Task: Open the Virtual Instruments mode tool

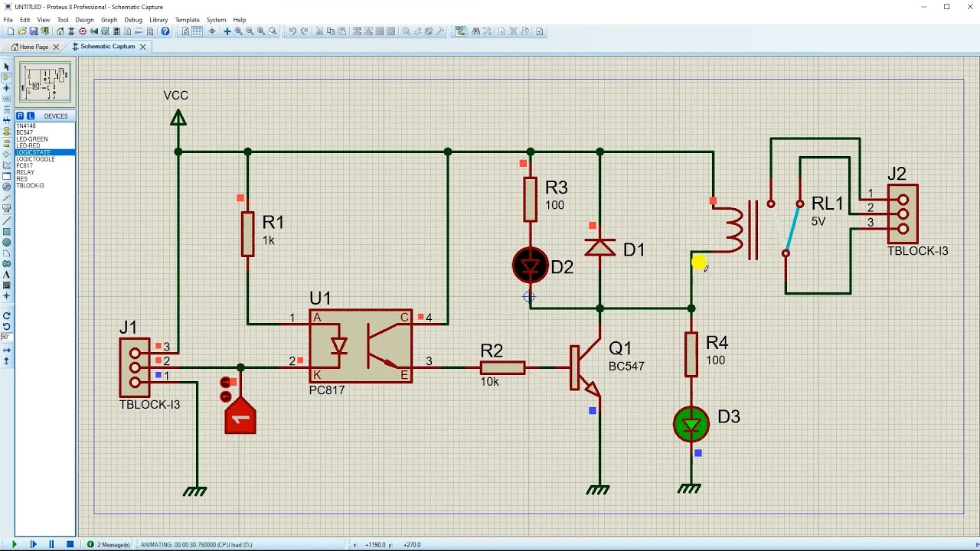Action: (7, 208)
